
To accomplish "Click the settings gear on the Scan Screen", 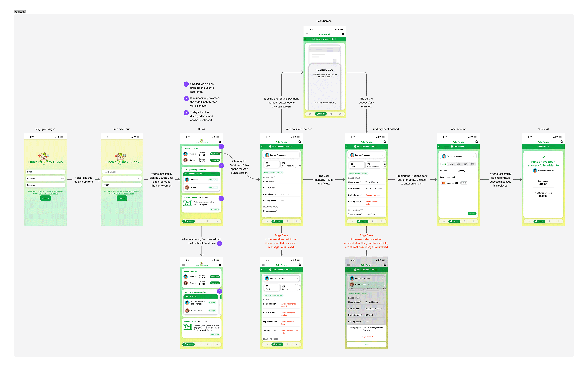I will coord(343,34).
